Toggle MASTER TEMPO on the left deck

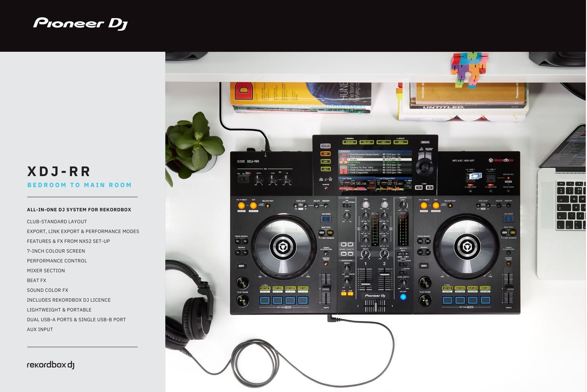(x=326, y=263)
